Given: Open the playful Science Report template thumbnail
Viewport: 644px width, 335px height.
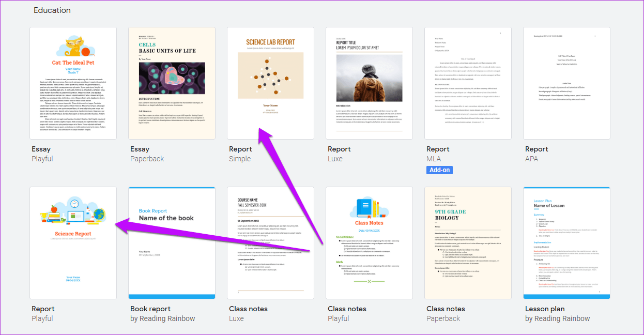Looking at the screenshot, I should coord(73,243).
